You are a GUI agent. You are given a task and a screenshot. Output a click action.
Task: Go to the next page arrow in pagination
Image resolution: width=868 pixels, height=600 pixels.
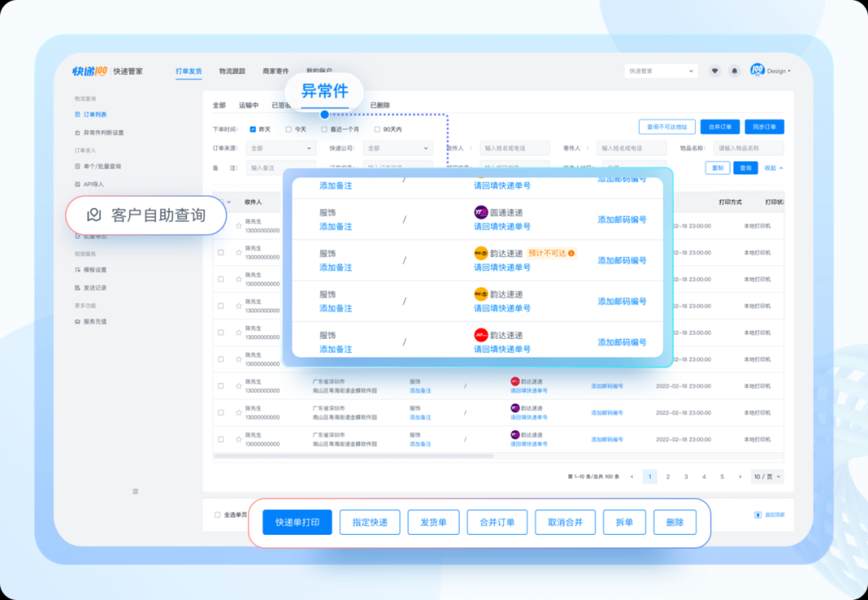pyautogui.click(x=740, y=476)
